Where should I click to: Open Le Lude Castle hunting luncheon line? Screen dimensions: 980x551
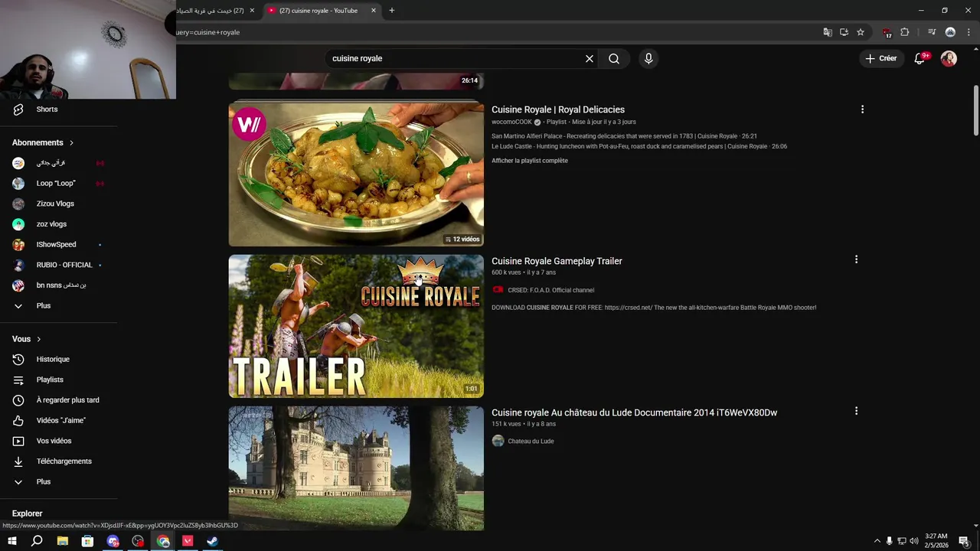[x=639, y=146]
